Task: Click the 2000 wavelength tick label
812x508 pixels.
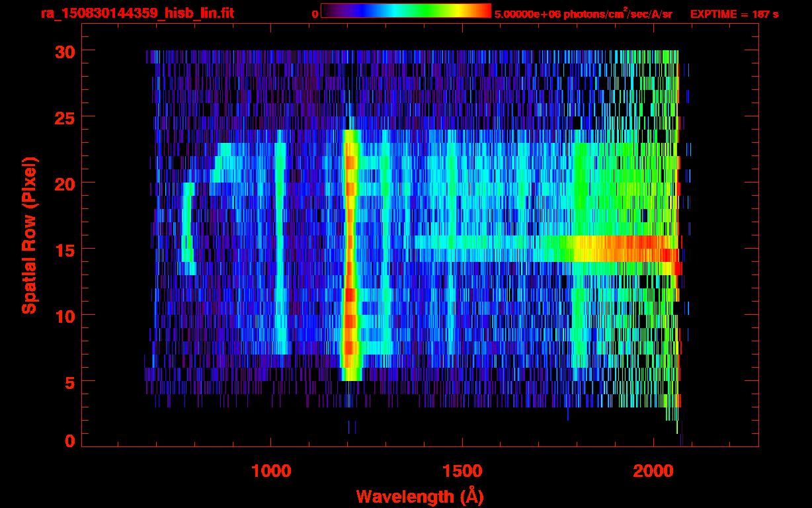Action: pos(653,471)
